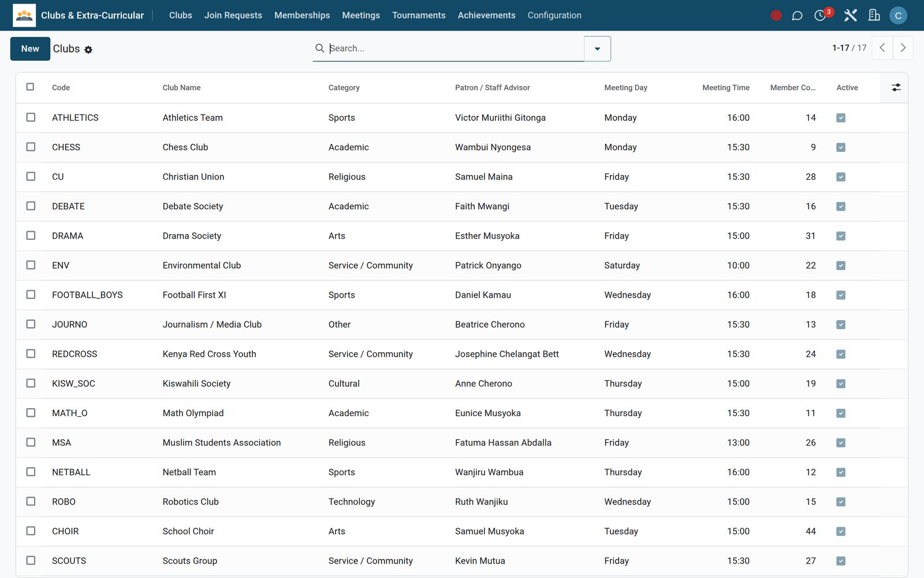Open the Meetings menu

[x=361, y=16]
